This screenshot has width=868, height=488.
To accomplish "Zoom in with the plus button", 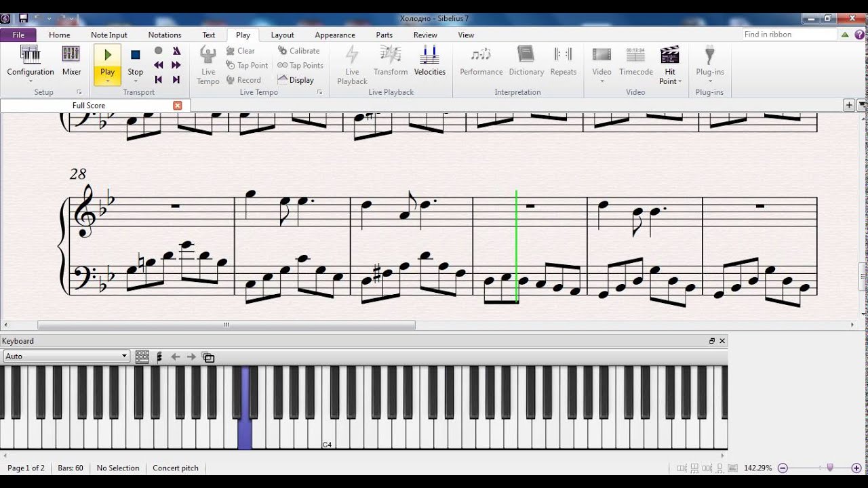I will [856, 468].
